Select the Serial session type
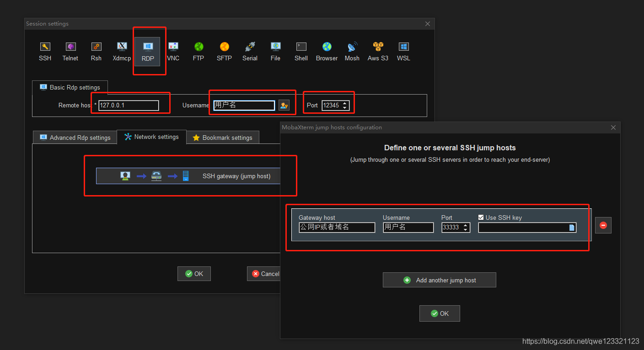This screenshot has width=644, height=350. [x=250, y=52]
